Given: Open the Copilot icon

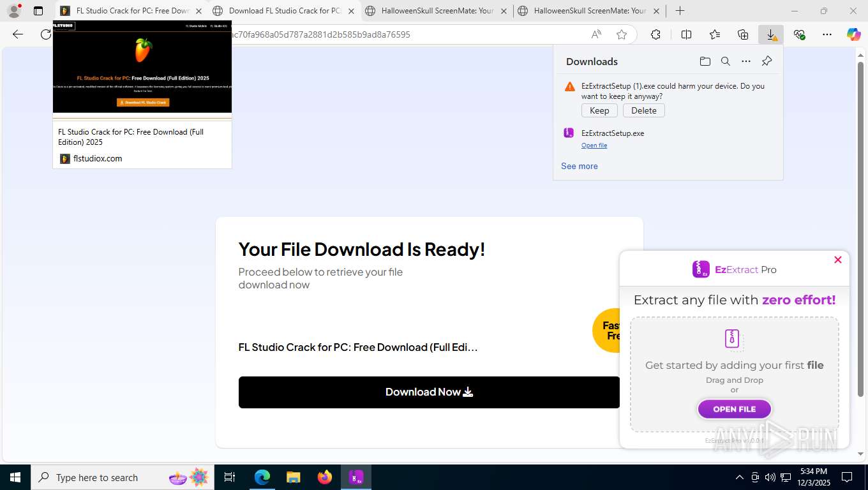Looking at the screenshot, I should (x=853, y=34).
